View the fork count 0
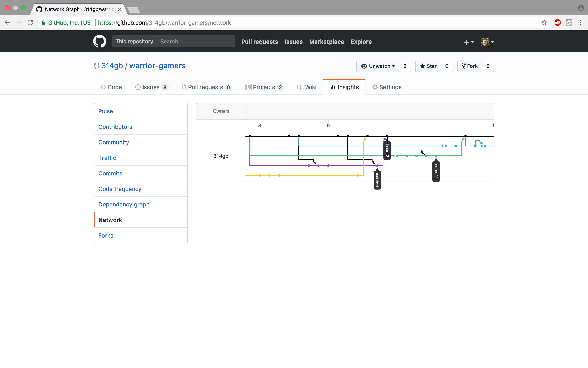Viewport: 588px width, 368px height. click(488, 66)
